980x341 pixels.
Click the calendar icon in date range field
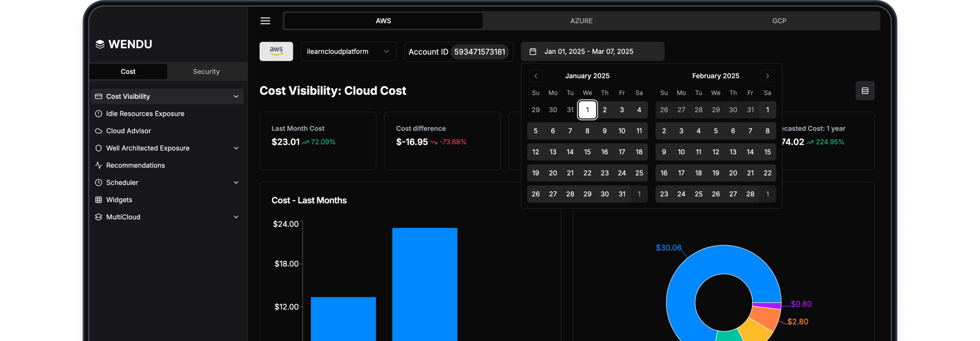tap(532, 51)
